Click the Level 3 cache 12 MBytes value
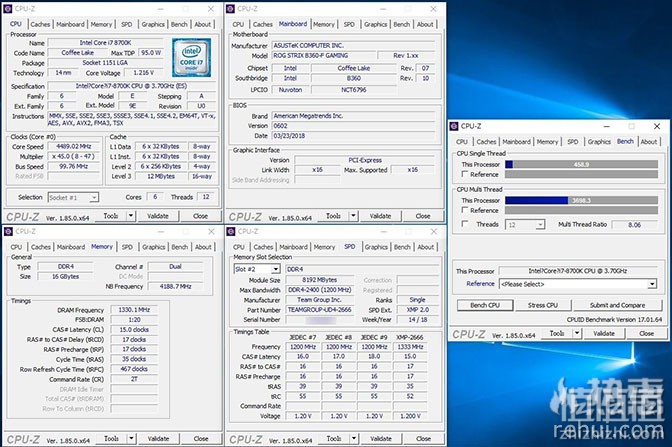The width and height of the screenshot is (672, 447). [161, 176]
